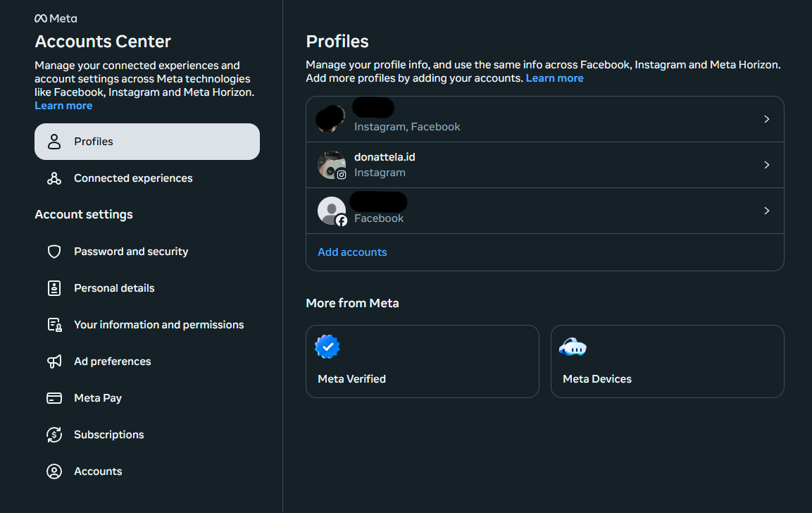Expand the donattela.id profile row chevron
This screenshot has width=812, height=513.
point(766,164)
